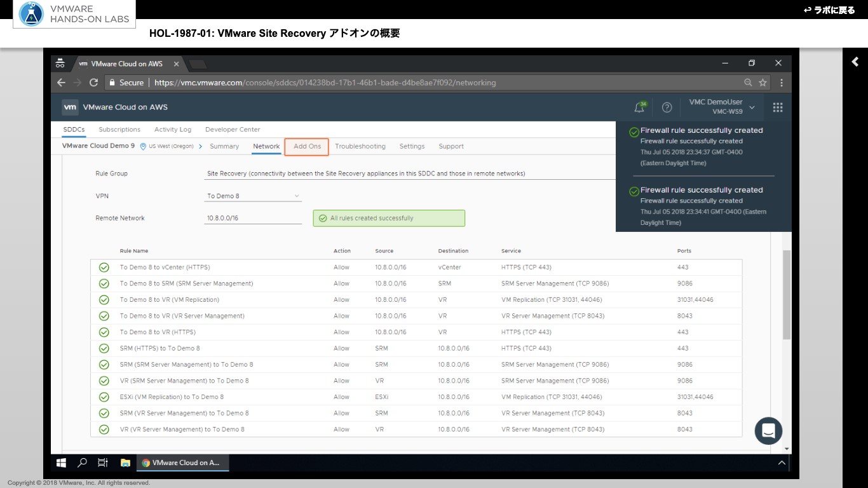
Task: Open the chat support bubble icon
Action: (768, 431)
